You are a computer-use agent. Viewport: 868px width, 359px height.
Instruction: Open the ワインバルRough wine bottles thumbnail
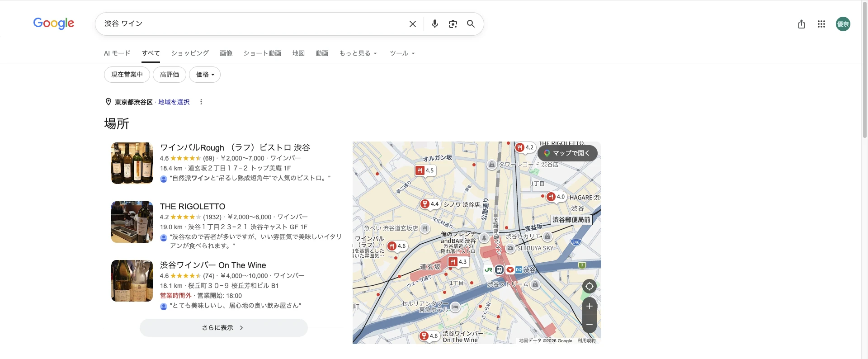click(x=132, y=163)
